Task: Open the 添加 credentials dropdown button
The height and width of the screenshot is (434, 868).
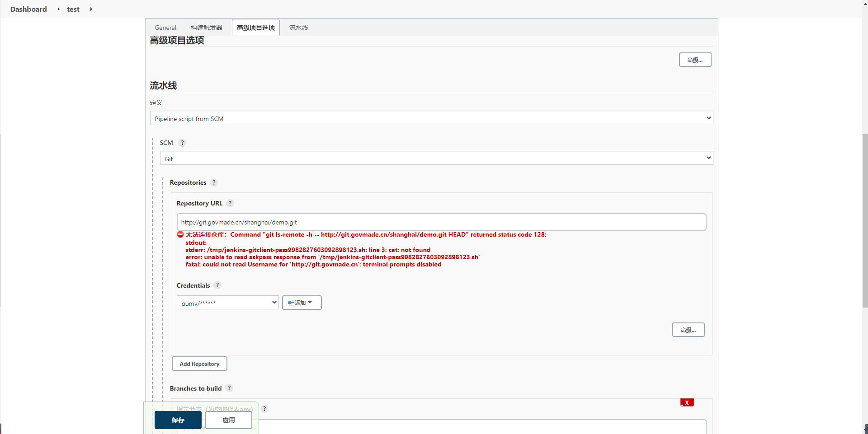Action: (302, 303)
